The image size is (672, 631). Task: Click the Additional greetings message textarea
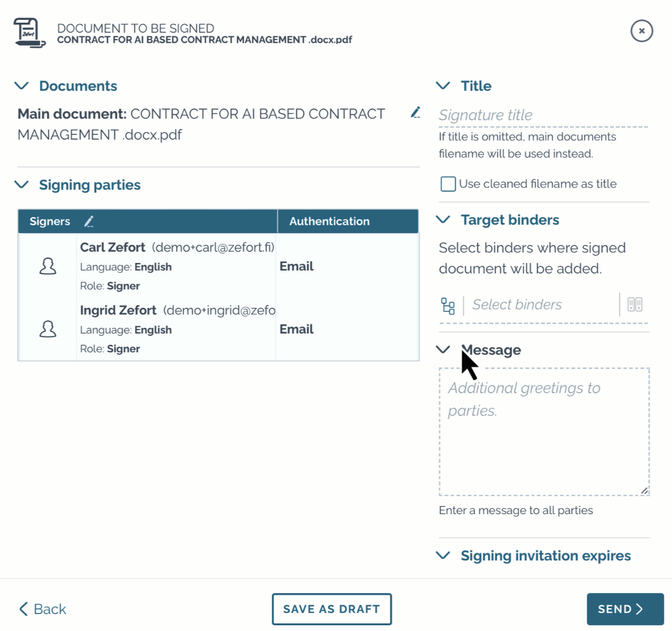click(544, 432)
